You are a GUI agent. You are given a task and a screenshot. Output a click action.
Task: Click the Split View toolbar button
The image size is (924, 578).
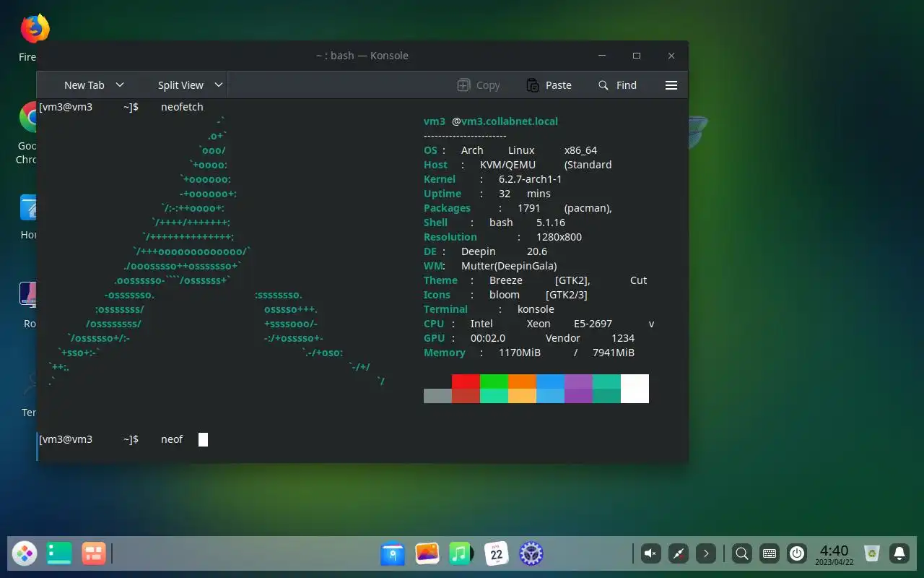click(x=180, y=85)
